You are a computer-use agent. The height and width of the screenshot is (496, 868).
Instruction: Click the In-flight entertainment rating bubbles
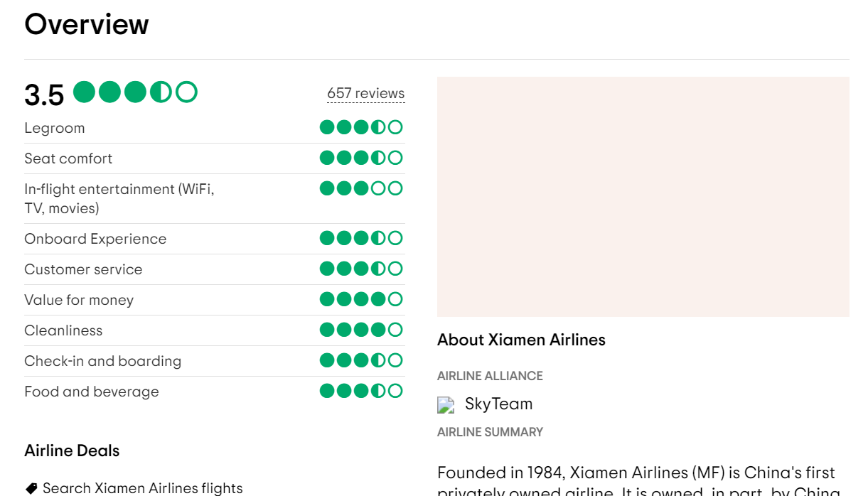point(361,188)
